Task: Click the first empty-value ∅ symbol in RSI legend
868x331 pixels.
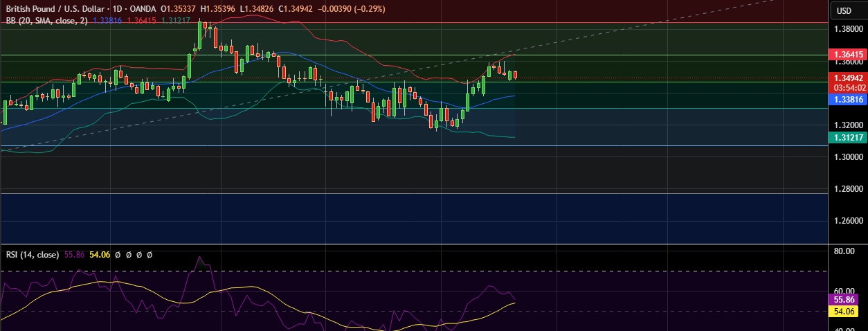Action: (x=118, y=255)
